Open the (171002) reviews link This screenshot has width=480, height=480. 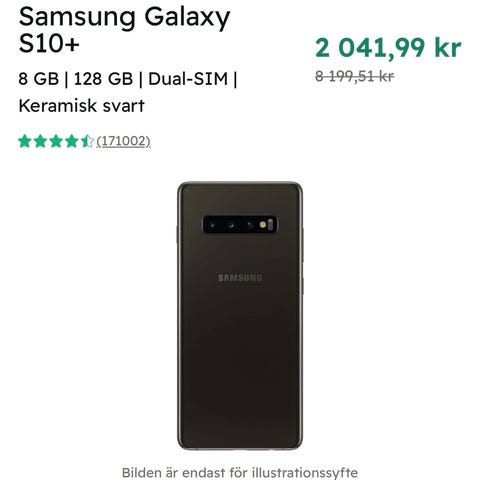coord(123,141)
